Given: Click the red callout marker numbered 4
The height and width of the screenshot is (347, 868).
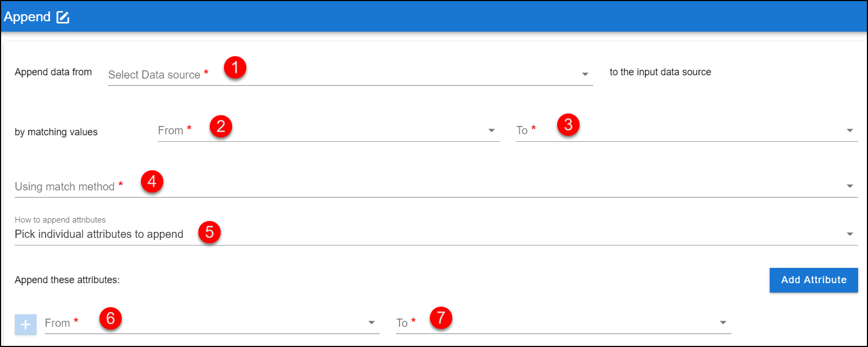Looking at the screenshot, I should (x=152, y=181).
